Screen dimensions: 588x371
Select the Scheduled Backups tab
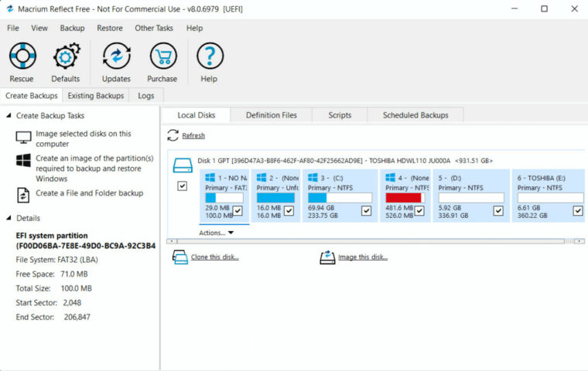click(x=415, y=115)
